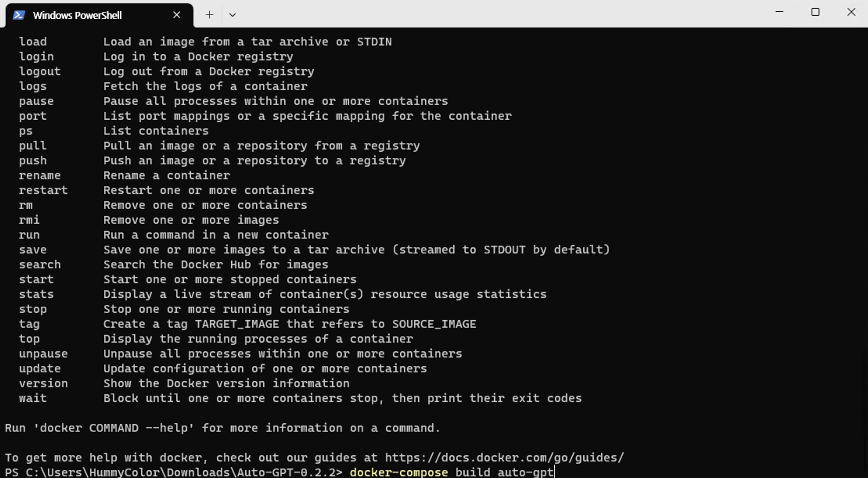Close the Windows PowerShell tab
This screenshot has width=868, height=478.
176,15
